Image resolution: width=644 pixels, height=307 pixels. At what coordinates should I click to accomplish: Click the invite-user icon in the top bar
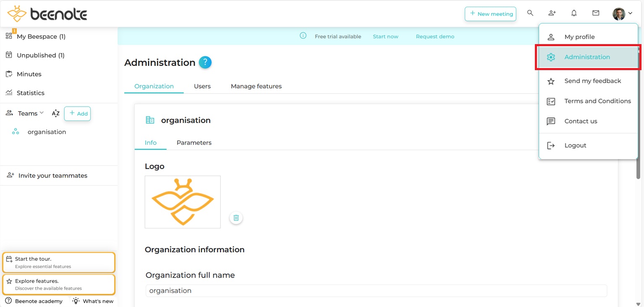pyautogui.click(x=552, y=13)
